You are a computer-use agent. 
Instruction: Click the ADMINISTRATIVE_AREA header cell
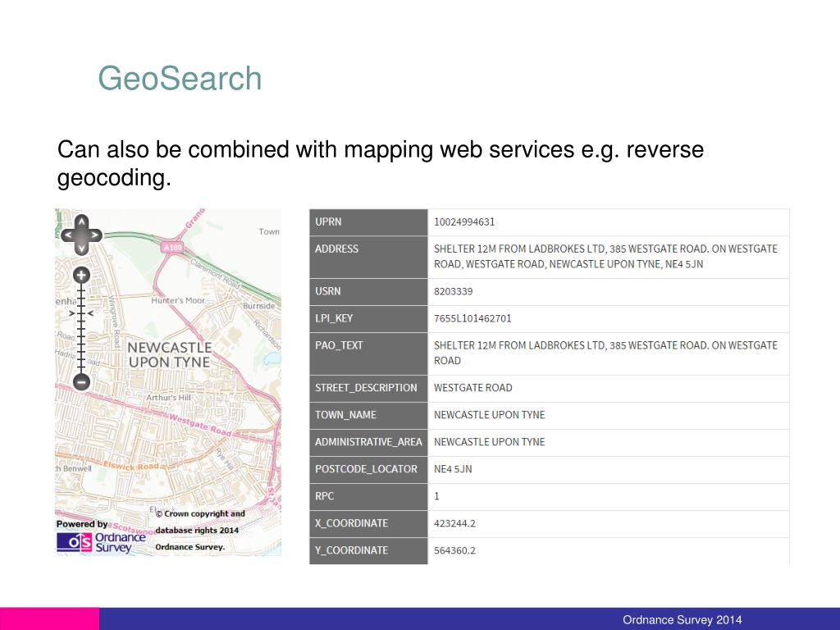(368, 442)
